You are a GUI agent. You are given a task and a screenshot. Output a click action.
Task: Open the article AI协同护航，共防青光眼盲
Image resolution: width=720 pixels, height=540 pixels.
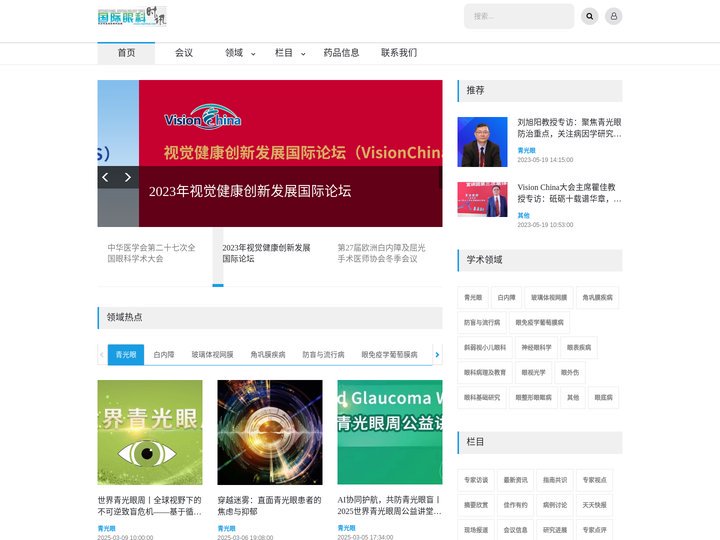(389, 506)
